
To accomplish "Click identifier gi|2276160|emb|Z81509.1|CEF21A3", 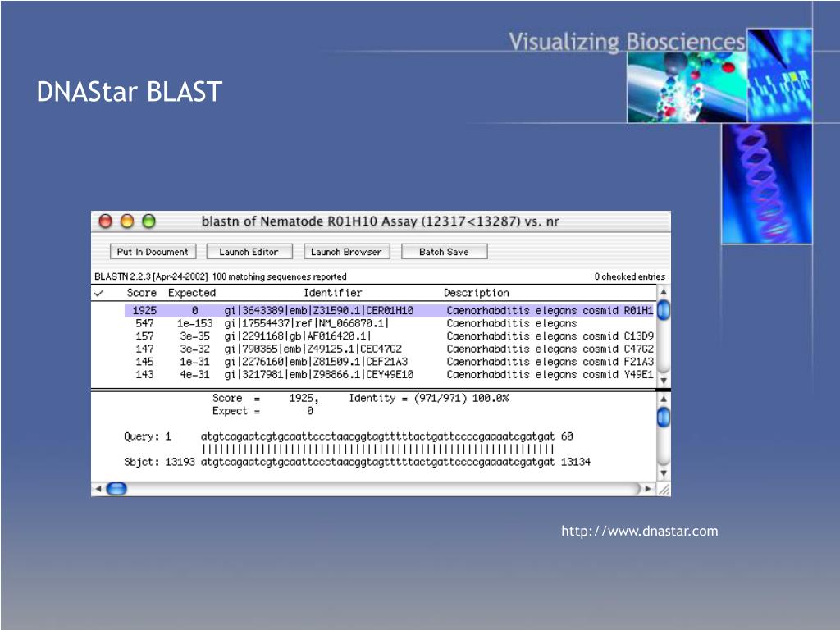I will tap(316, 362).
